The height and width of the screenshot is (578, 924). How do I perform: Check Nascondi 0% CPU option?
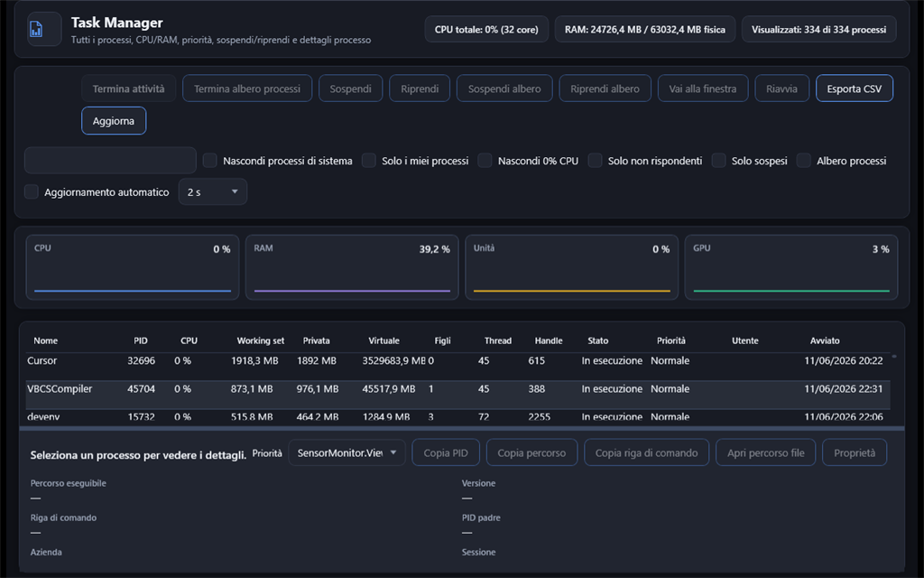[x=485, y=161]
